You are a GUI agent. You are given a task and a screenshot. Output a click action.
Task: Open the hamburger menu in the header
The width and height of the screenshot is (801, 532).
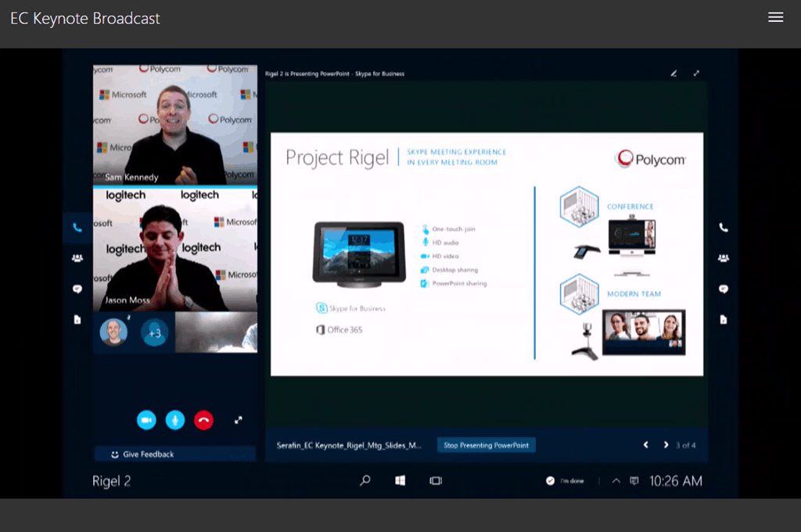coord(775,17)
